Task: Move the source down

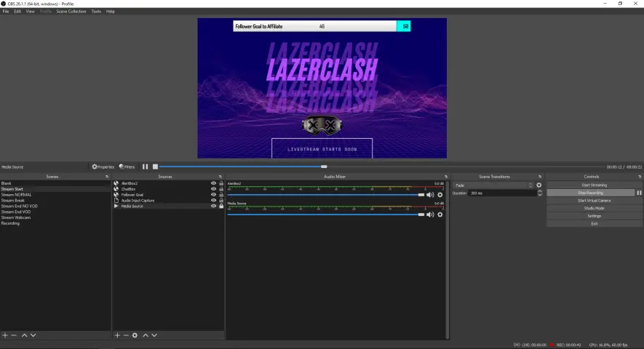Action: click(x=154, y=335)
